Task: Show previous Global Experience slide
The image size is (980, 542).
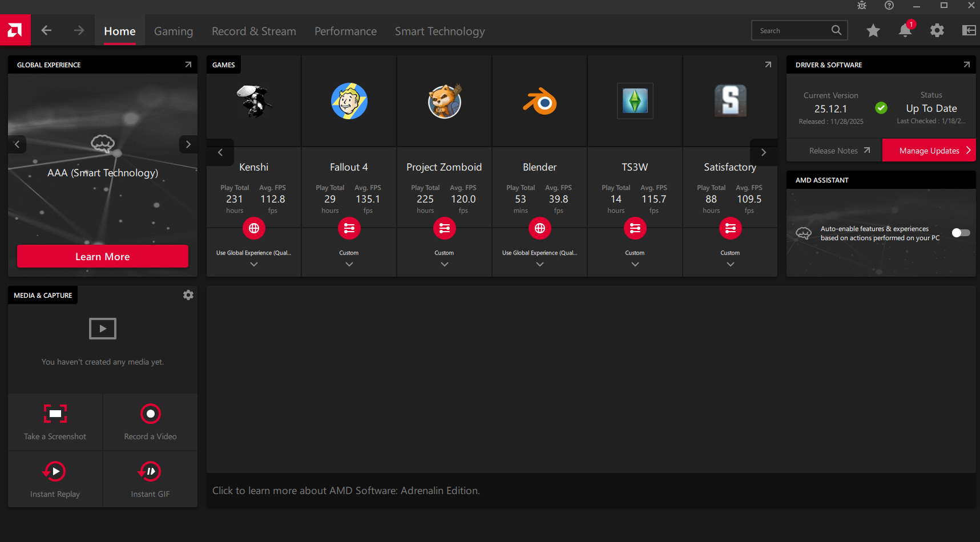Action: click(x=17, y=144)
